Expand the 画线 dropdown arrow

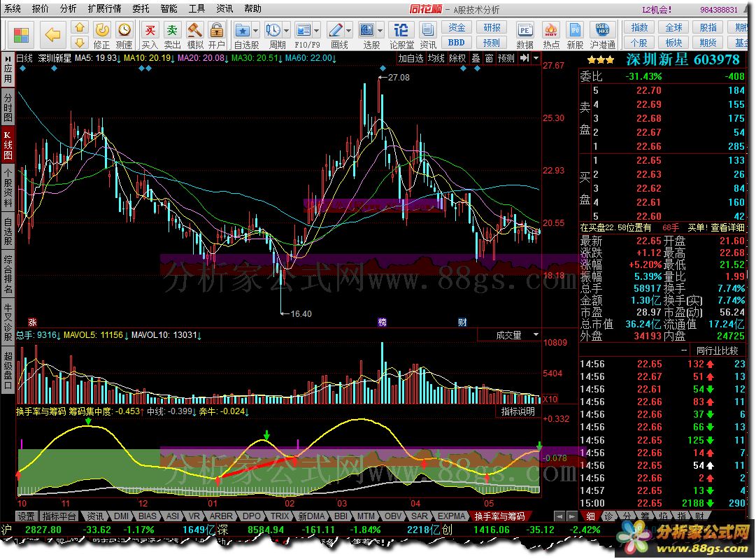point(348,31)
